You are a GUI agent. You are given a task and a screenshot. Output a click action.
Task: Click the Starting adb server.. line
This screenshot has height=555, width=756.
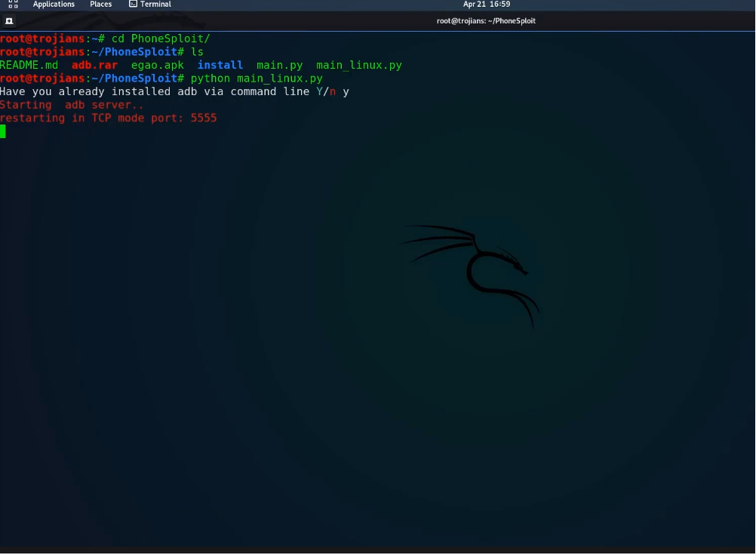click(x=72, y=105)
